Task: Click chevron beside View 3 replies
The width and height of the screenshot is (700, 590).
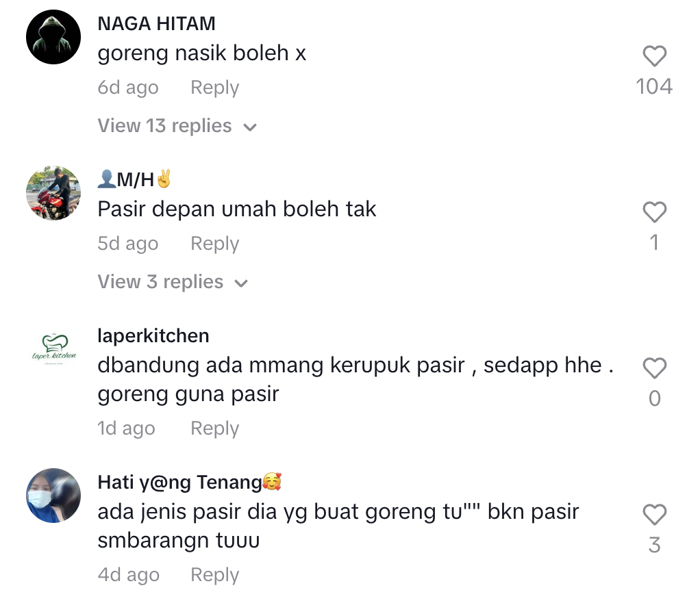Action: [x=241, y=283]
